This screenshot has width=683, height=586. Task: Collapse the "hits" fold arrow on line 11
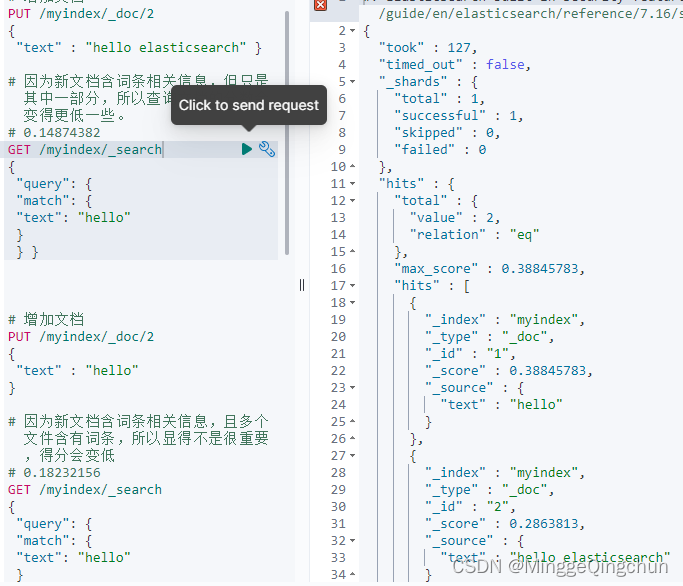pos(352,184)
